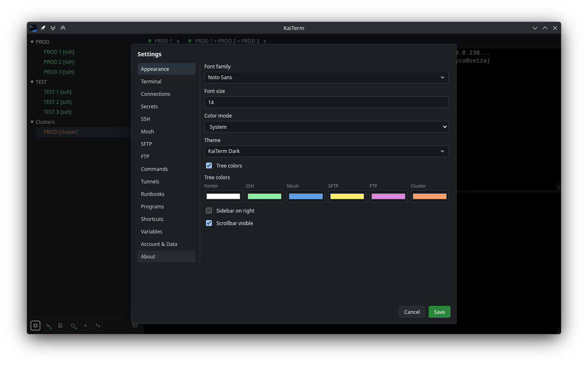Open the Terminal settings section
This screenshot has width=588, height=366.
(166, 81)
